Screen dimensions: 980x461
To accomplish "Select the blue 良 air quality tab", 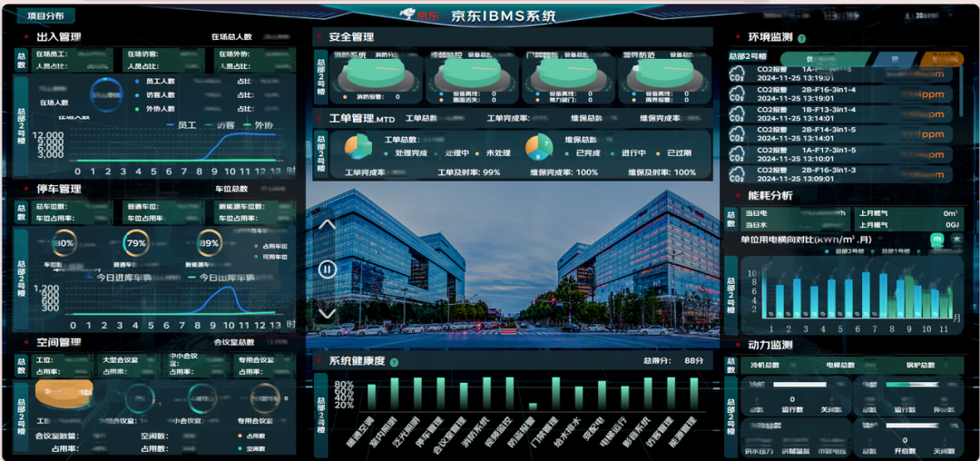I will 895,59.
